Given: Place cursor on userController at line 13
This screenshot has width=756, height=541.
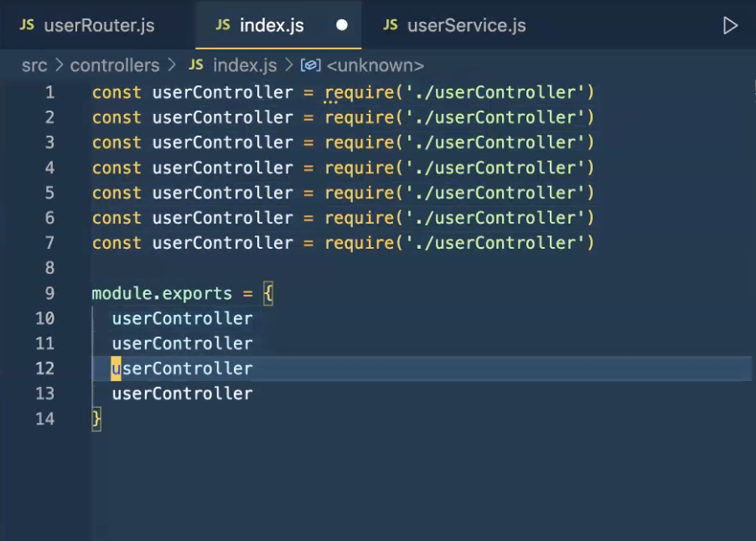Looking at the screenshot, I should click(182, 394).
